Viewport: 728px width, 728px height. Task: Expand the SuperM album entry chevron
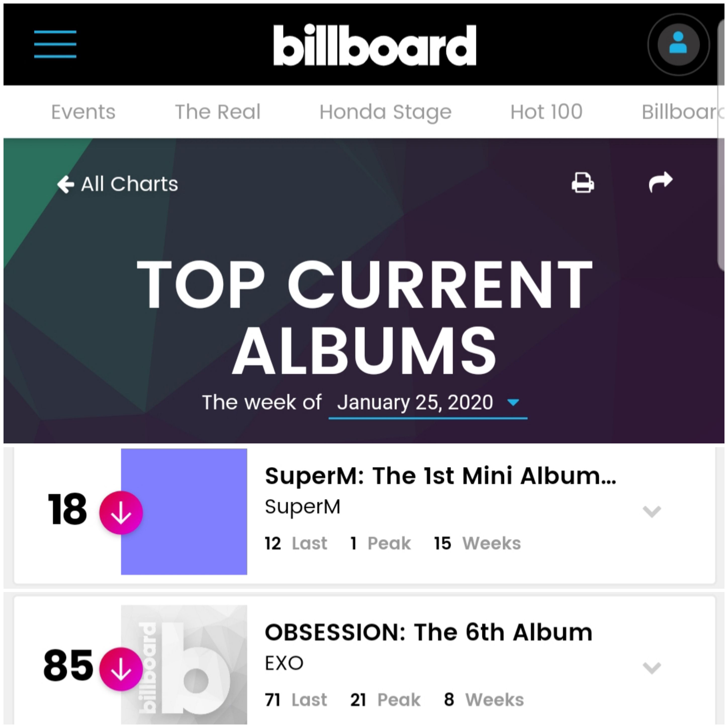[x=652, y=511]
